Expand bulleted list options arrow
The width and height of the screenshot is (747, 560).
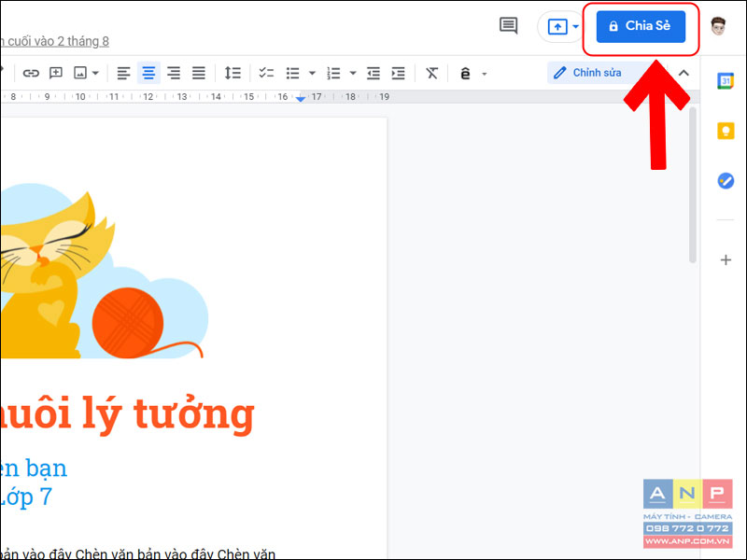312,74
